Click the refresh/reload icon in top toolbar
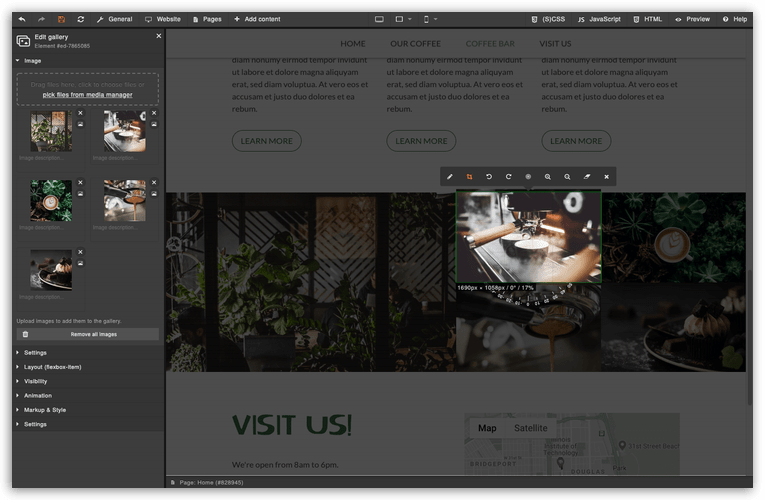Screen dimensions: 765x500 click(81, 19)
